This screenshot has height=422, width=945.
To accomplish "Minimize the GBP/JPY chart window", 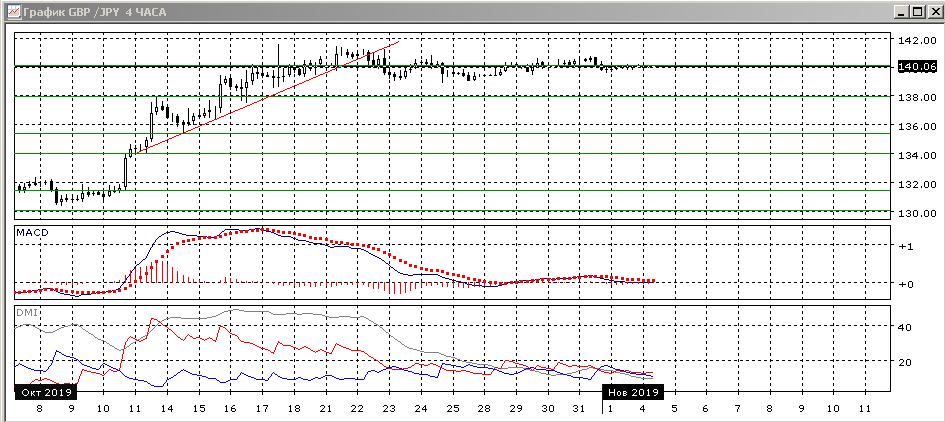I will coord(902,12).
